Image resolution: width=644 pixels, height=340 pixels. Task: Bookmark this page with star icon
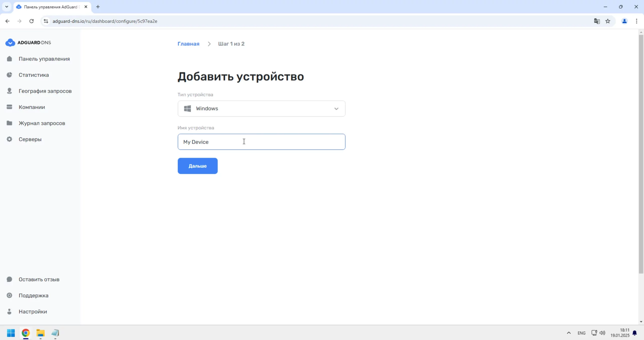tap(608, 21)
